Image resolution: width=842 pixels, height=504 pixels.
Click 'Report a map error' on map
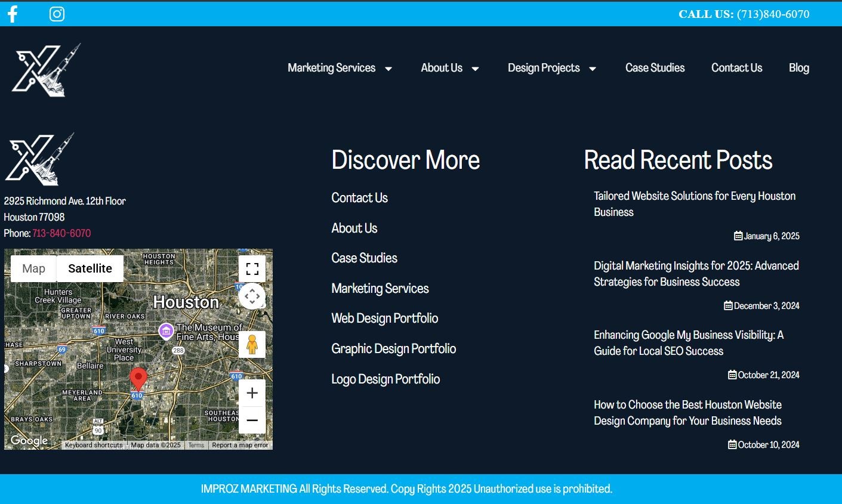point(240,445)
